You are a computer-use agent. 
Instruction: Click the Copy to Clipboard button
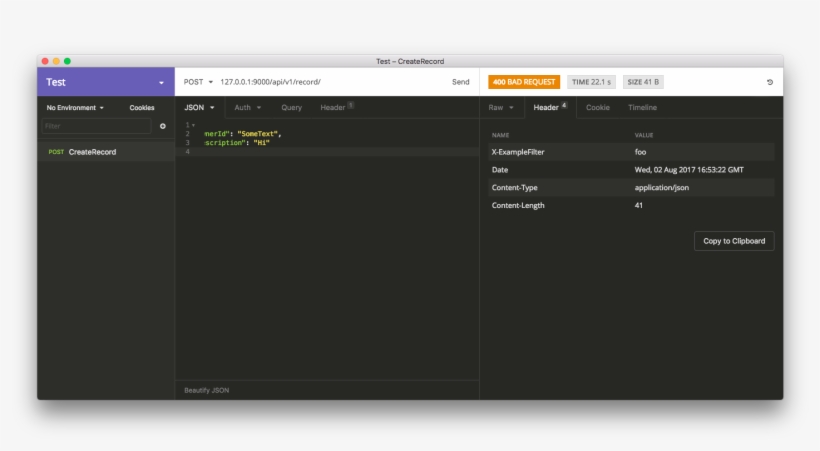click(x=733, y=241)
